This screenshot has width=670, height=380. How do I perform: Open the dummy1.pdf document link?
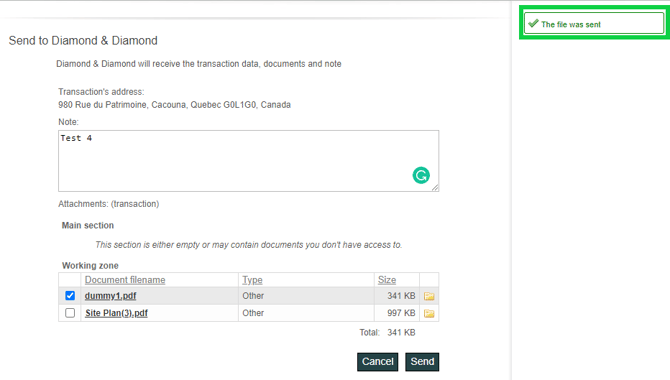pos(110,296)
